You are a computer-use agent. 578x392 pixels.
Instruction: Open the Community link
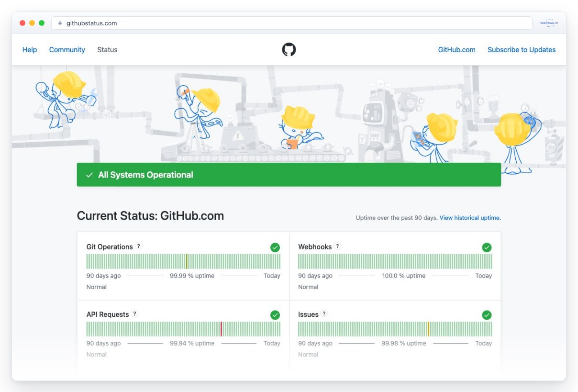click(x=67, y=50)
